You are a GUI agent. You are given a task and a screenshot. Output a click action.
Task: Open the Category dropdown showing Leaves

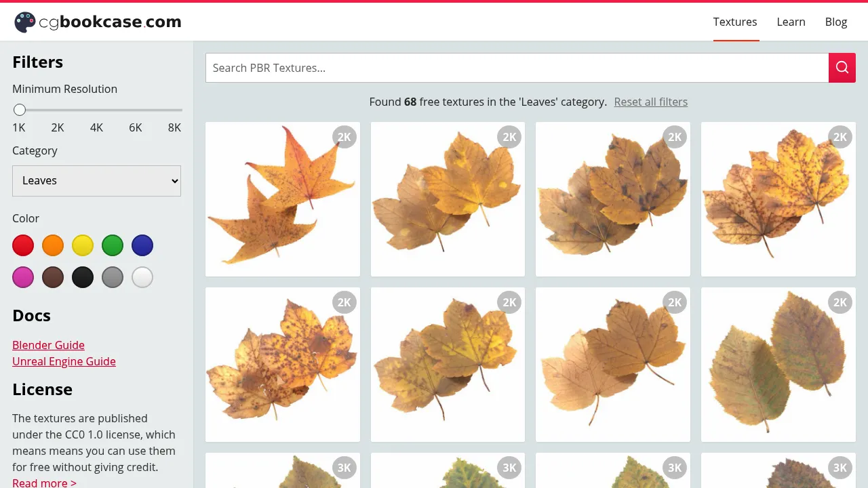[x=96, y=180]
